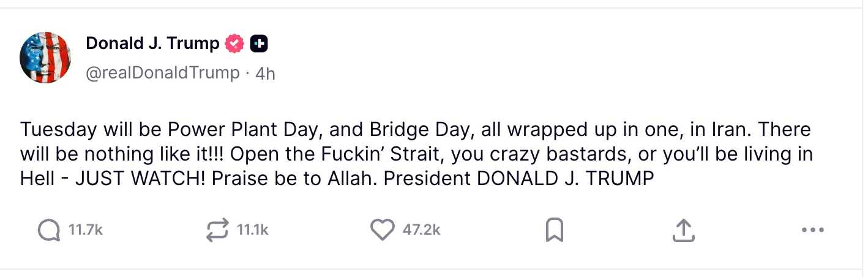Click the red verified checkmark badge
The height and width of the screenshot is (277, 868).
(235, 44)
